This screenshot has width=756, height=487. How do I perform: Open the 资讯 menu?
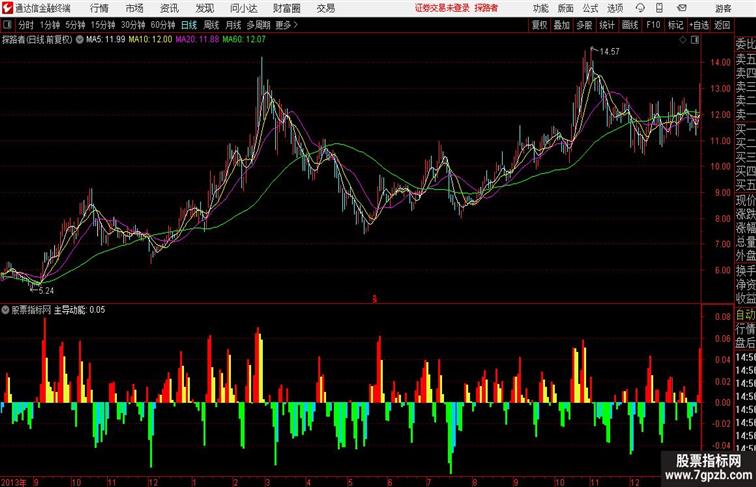tap(169, 8)
